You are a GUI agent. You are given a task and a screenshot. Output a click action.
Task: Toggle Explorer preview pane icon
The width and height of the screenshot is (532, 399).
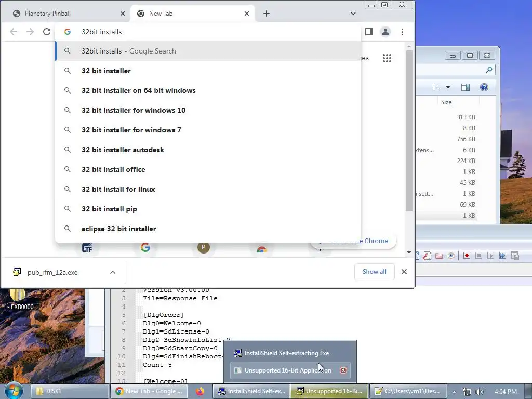point(465,87)
